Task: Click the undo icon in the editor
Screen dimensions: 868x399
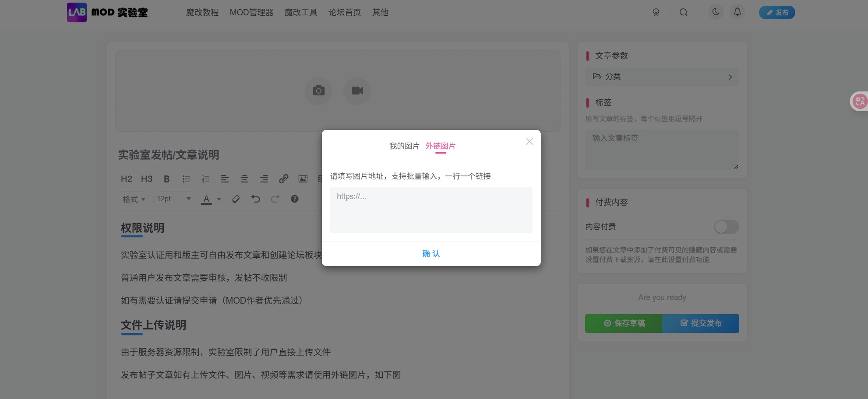Action: [x=255, y=199]
